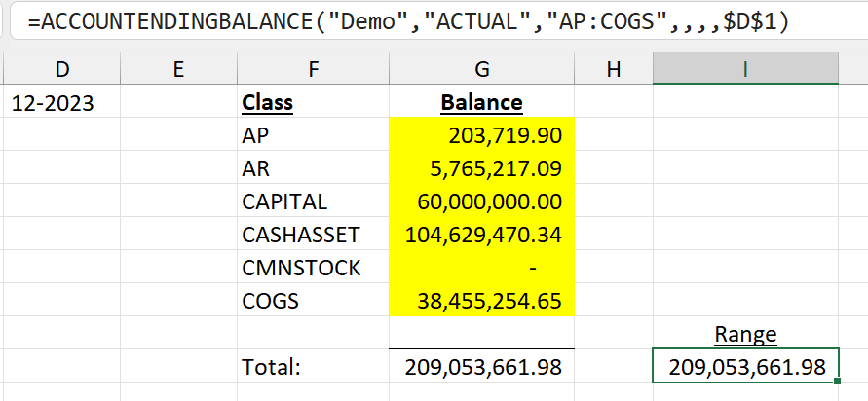Select highlighted column I header
Image resolution: width=868 pixels, height=401 pixels.
[x=745, y=68]
